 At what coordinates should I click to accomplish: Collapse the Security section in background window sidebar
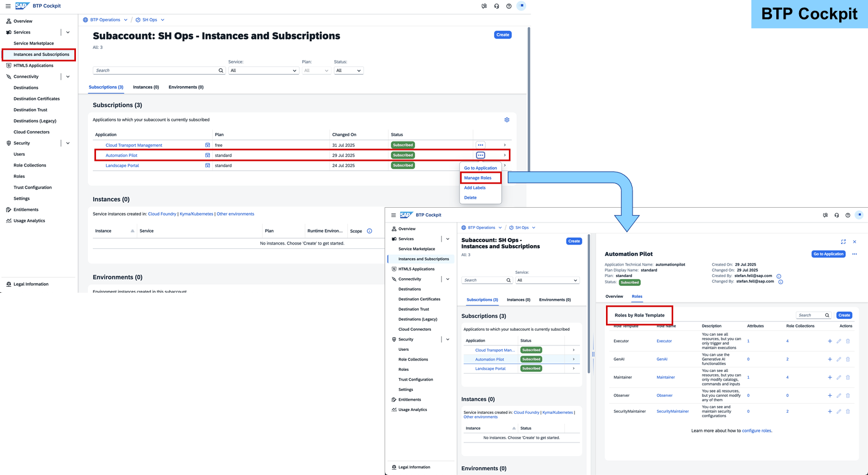point(68,143)
